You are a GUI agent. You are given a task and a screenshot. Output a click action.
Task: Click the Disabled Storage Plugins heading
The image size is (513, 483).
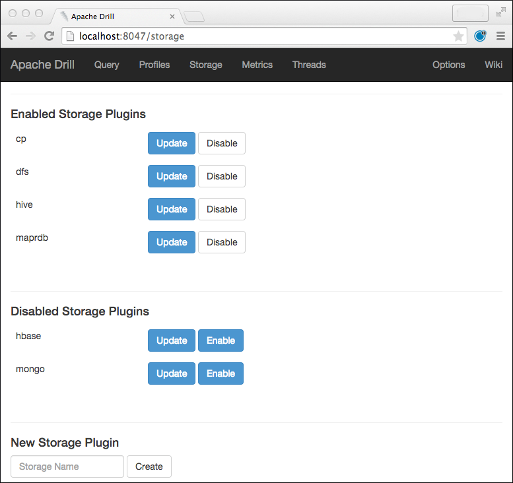pos(80,311)
